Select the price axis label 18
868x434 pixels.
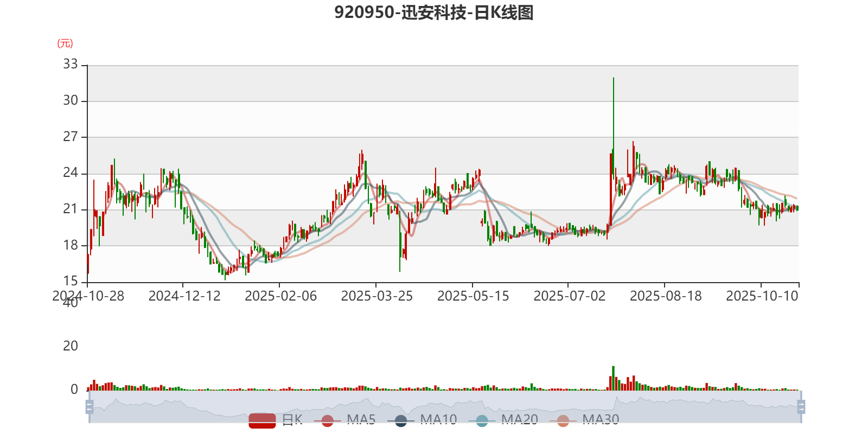click(71, 245)
